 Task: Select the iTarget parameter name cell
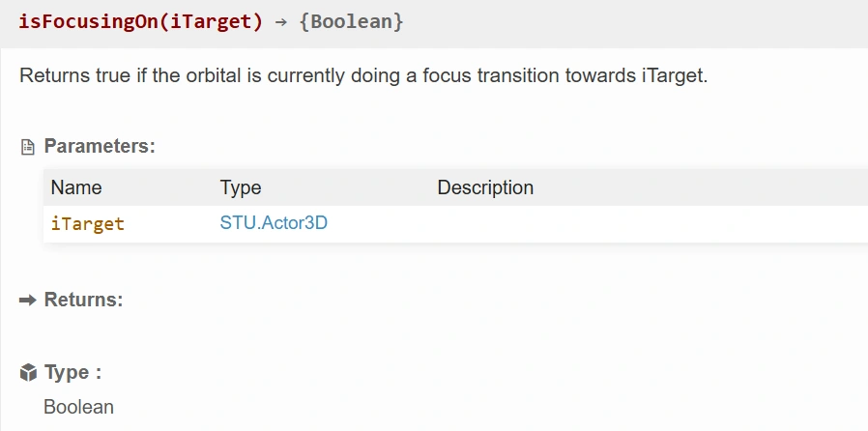pyautogui.click(x=88, y=224)
